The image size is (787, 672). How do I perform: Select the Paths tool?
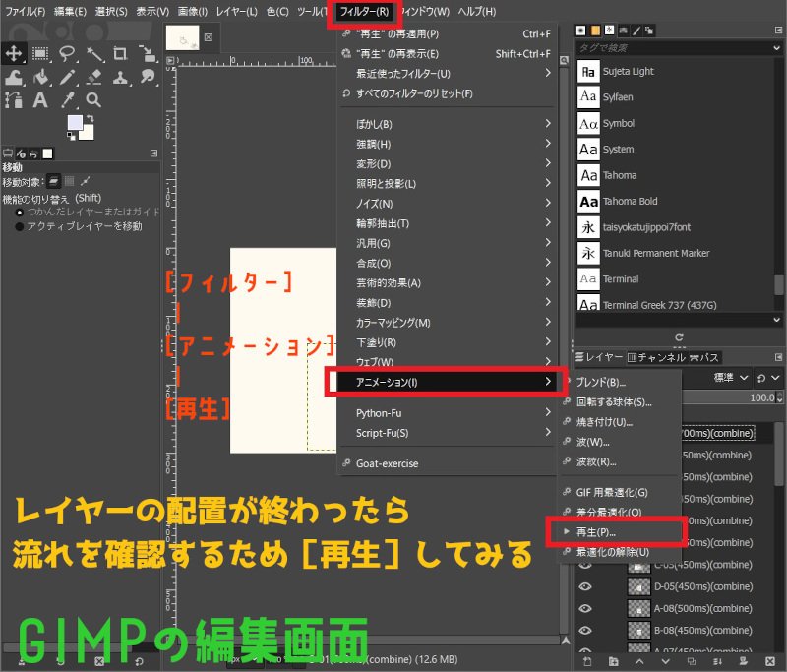[x=14, y=100]
